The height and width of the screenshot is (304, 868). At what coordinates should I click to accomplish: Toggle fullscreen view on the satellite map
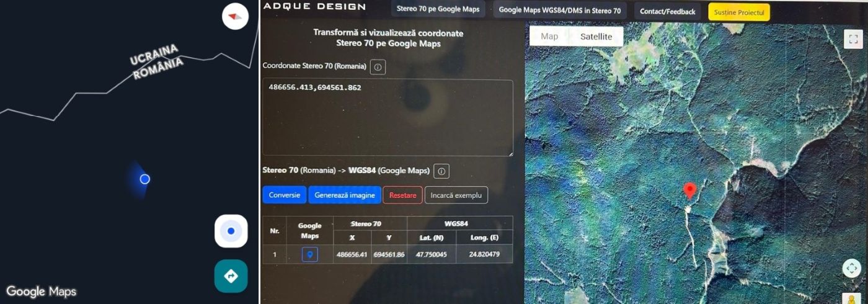point(852,38)
